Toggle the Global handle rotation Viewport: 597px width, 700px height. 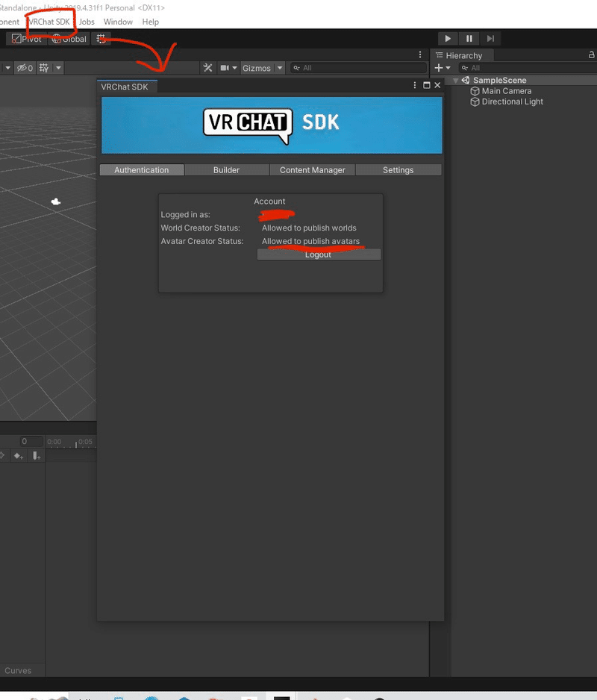[69, 39]
